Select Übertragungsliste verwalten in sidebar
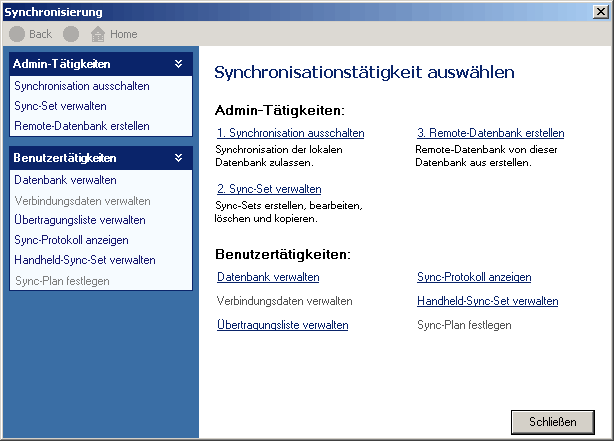 [x=80, y=220]
